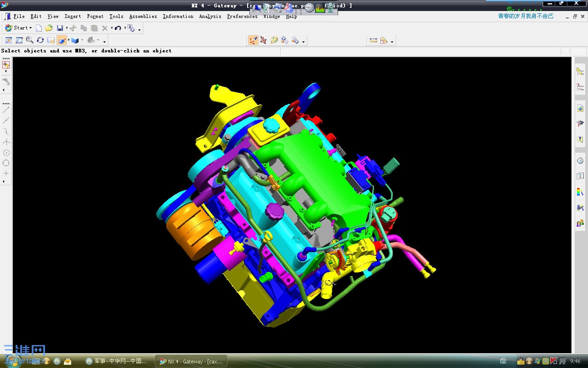
Task: Click the clock showing 9:46
Action: pos(575,362)
